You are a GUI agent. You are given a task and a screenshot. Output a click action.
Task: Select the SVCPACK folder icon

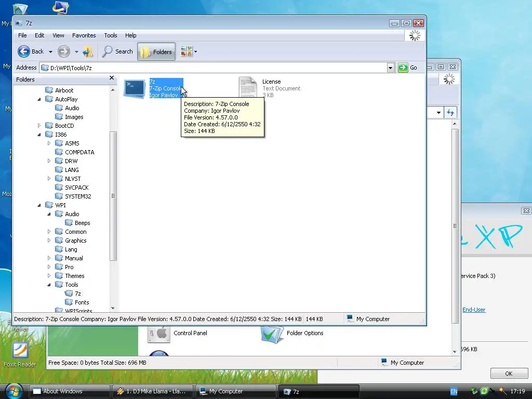59,187
